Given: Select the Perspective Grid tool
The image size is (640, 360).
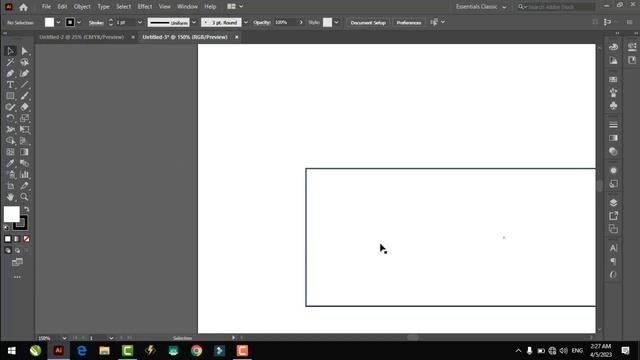Looking at the screenshot, I should point(24,141).
